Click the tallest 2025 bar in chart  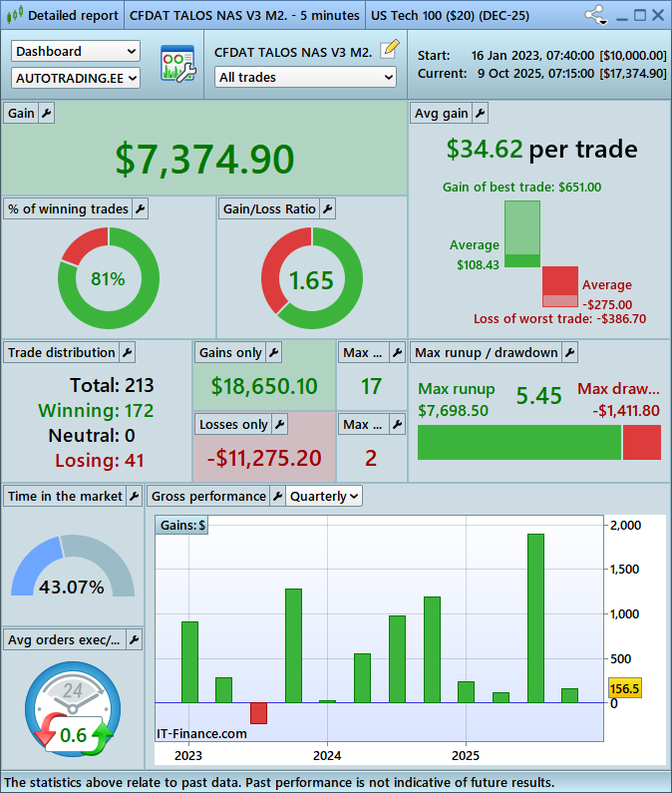coord(535,617)
